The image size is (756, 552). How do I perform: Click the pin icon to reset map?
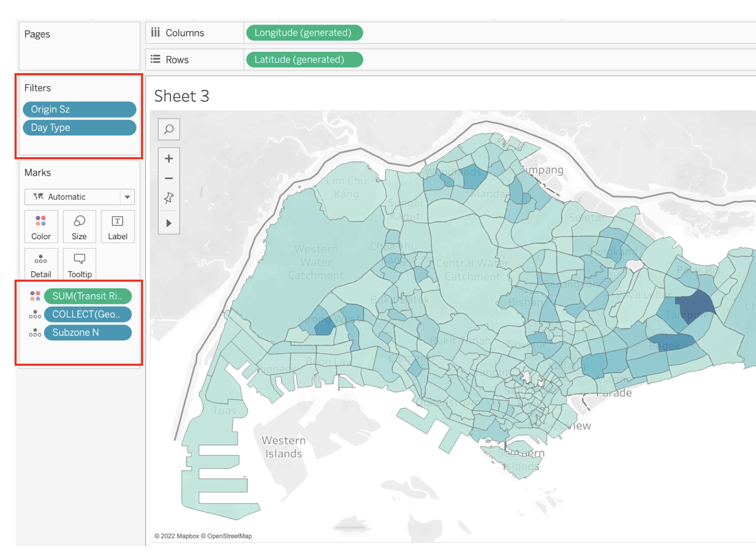[169, 198]
